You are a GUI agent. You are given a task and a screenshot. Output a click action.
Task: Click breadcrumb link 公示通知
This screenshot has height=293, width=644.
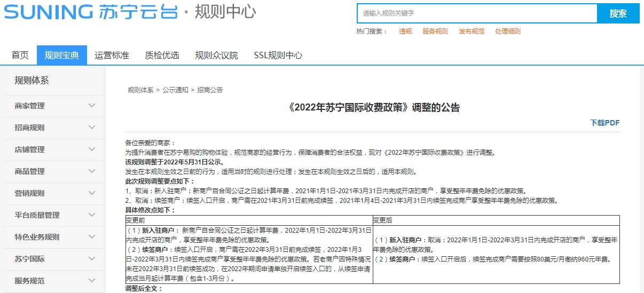(x=175, y=90)
